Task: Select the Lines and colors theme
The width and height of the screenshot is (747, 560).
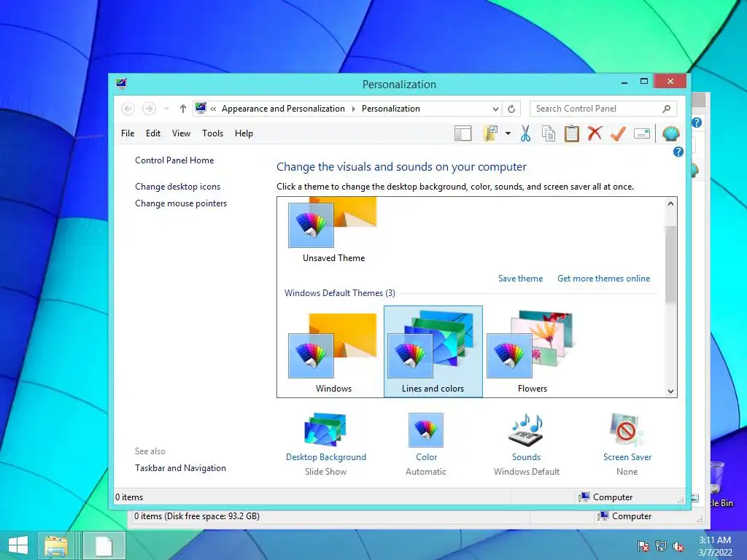Action: [433, 351]
